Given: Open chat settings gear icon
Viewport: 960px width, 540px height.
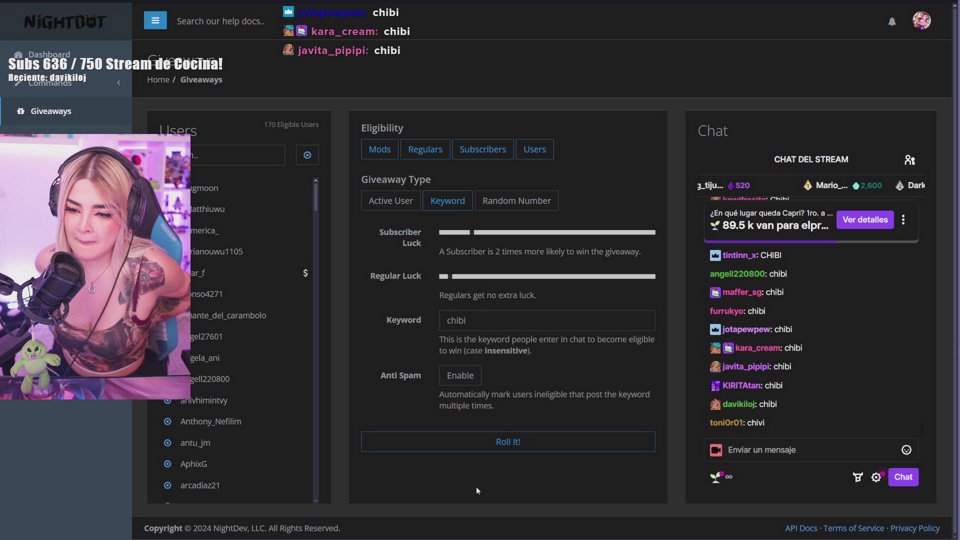Looking at the screenshot, I should pyautogui.click(x=876, y=477).
